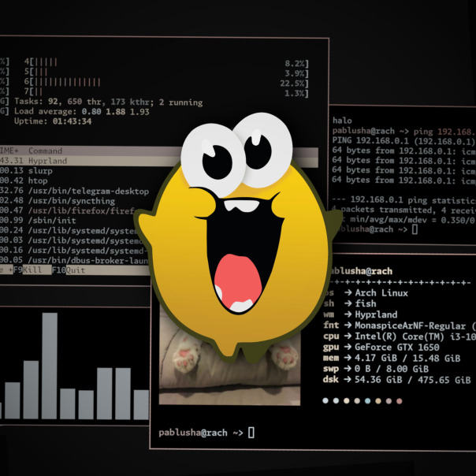
Task: Click the bottom terminal prompt cursor
Action: click(251, 433)
